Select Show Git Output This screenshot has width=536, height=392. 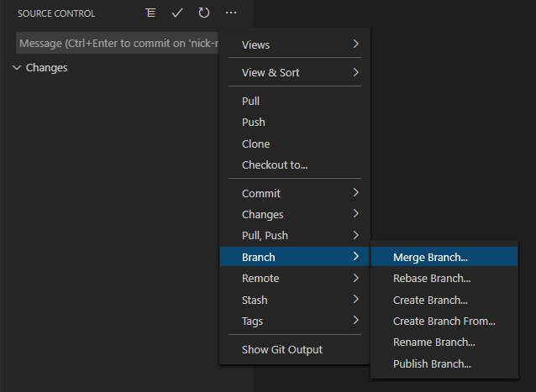295,350
